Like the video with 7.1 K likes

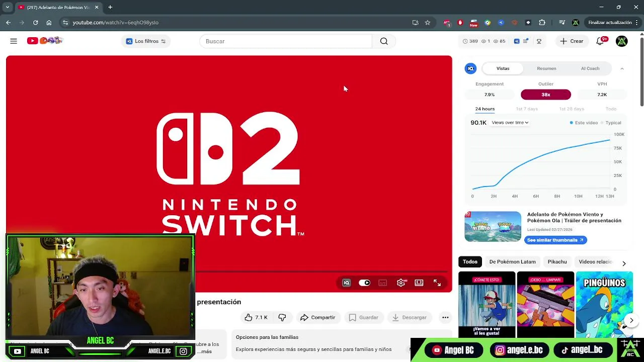[256, 317]
